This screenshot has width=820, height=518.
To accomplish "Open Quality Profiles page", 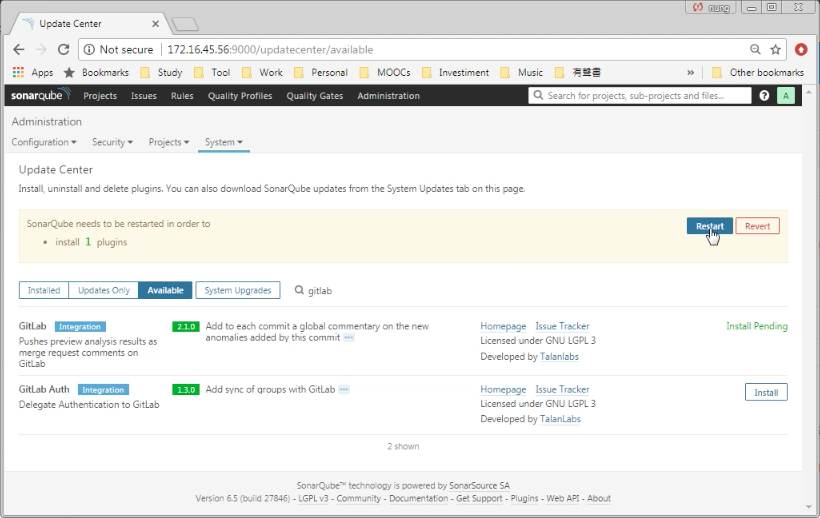I will [240, 96].
